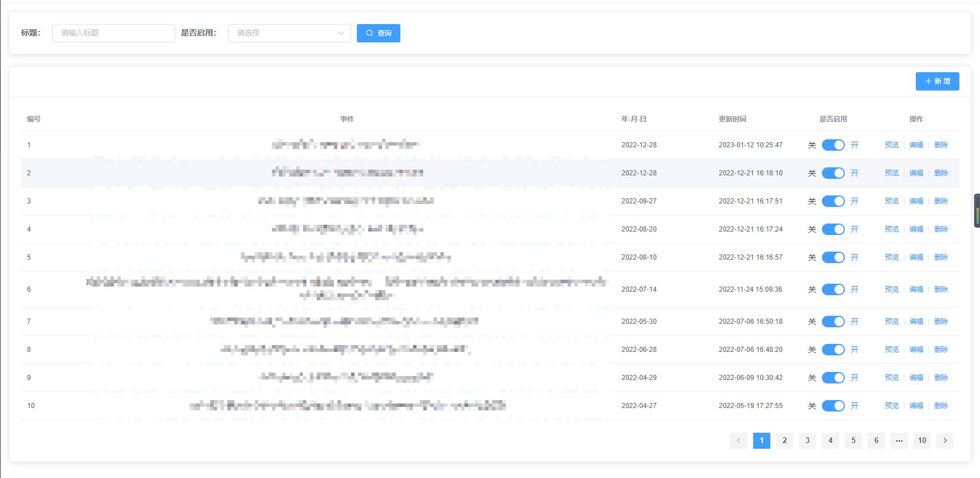This screenshot has width=980, height=478.
Task: Select page 2 in pagination
Action: [785, 441]
